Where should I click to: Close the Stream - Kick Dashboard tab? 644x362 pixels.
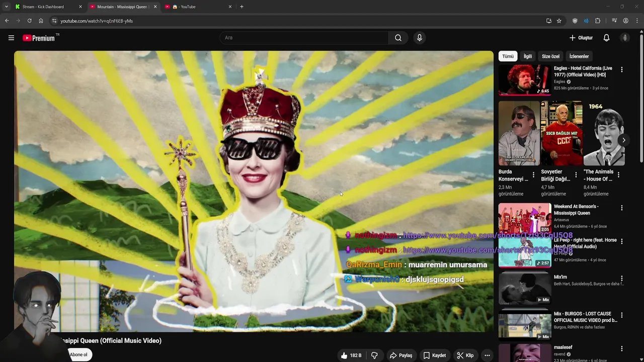pos(80,7)
